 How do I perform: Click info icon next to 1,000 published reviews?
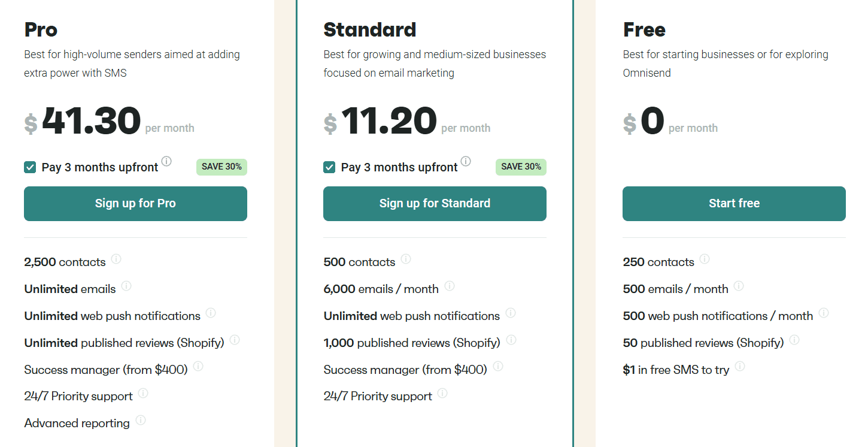[511, 340]
